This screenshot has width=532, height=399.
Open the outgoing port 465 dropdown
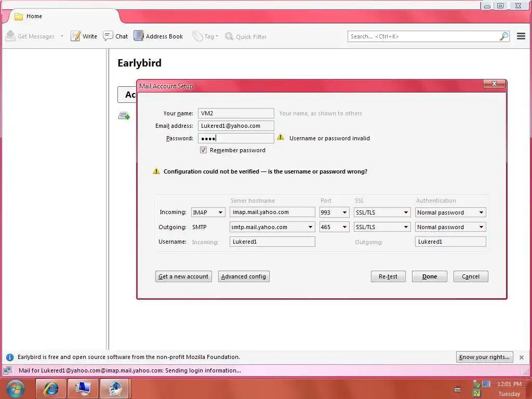coord(334,227)
